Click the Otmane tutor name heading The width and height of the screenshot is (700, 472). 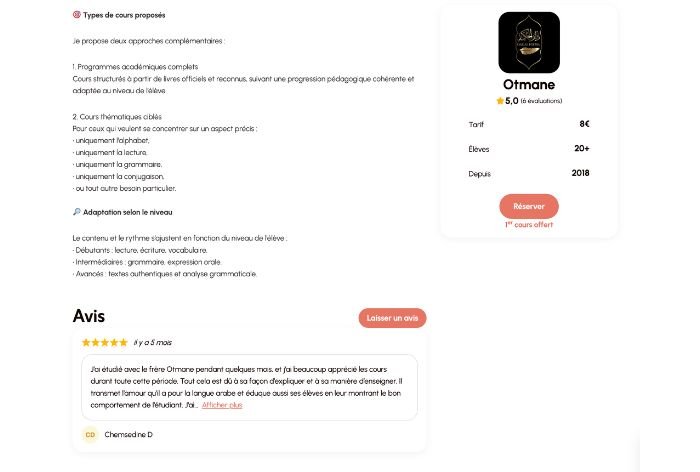[529, 84]
